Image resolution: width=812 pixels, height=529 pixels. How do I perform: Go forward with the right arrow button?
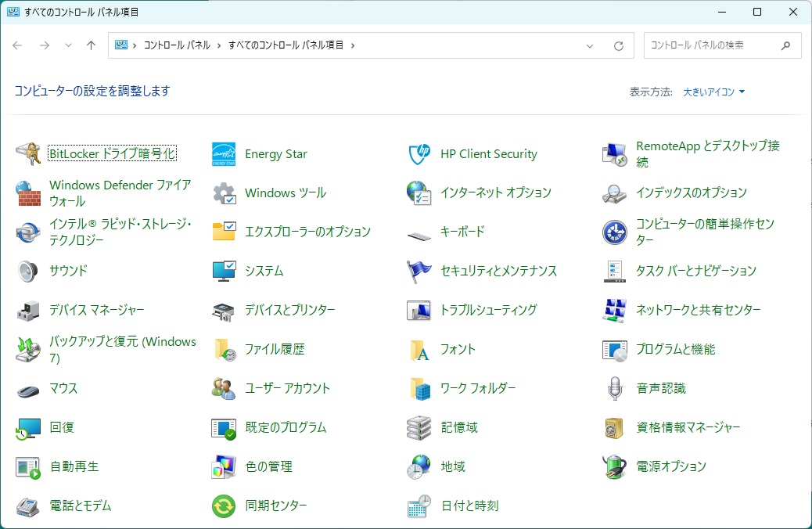[45, 45]
